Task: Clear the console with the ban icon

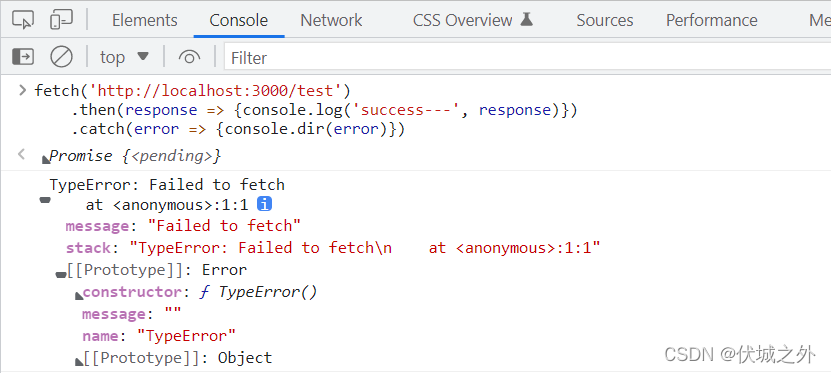Action: coord(61,56)
